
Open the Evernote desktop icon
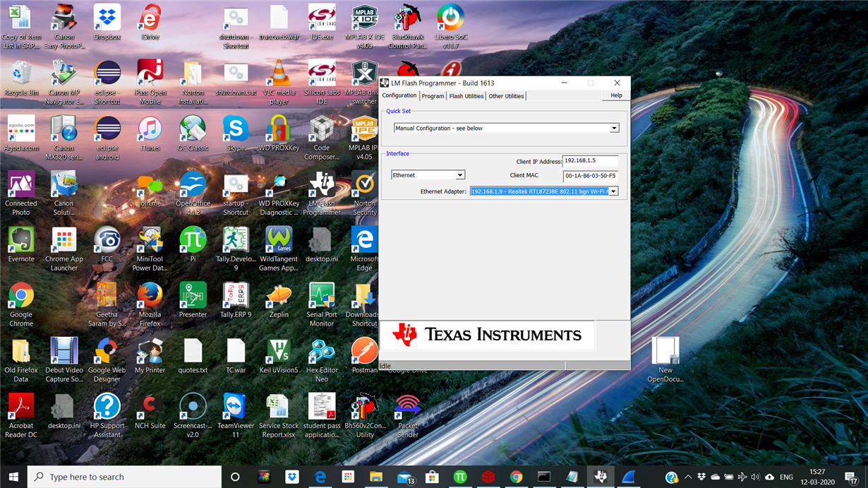21,245
